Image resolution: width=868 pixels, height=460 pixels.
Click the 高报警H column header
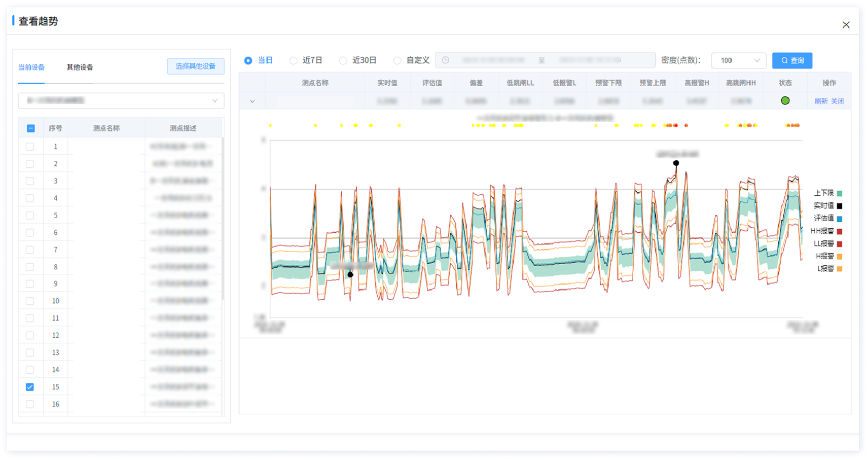tap(697, 83)
